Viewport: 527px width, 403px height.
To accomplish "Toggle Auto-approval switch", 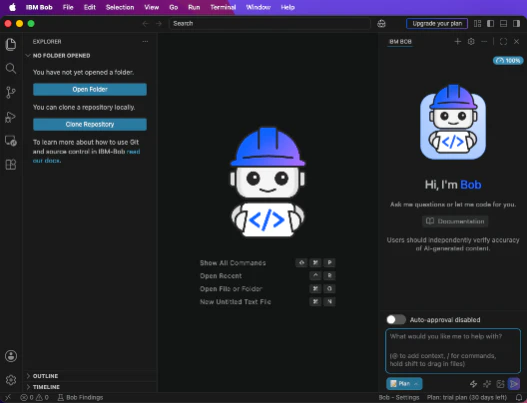I will [x=396, y=320].
